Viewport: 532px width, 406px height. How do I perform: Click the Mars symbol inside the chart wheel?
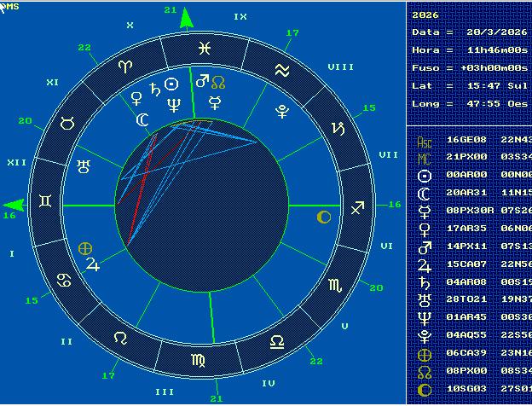(202, 83)
